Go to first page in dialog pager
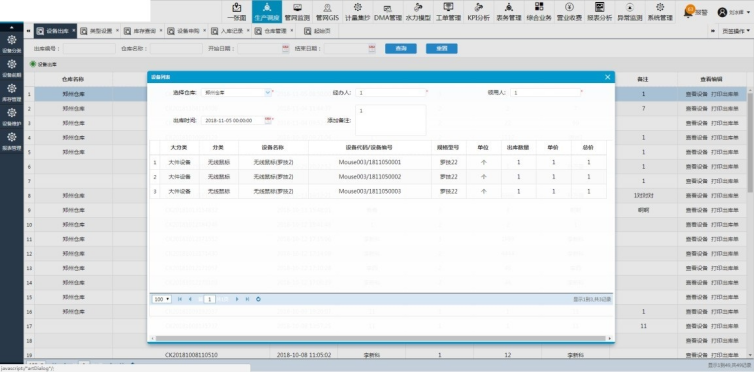 coord(180,299)
